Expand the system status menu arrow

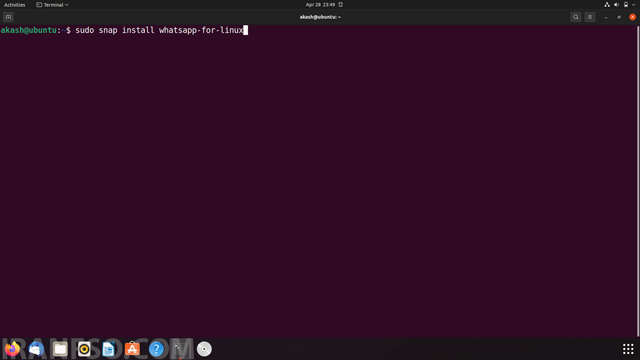[x=633, y=5]
